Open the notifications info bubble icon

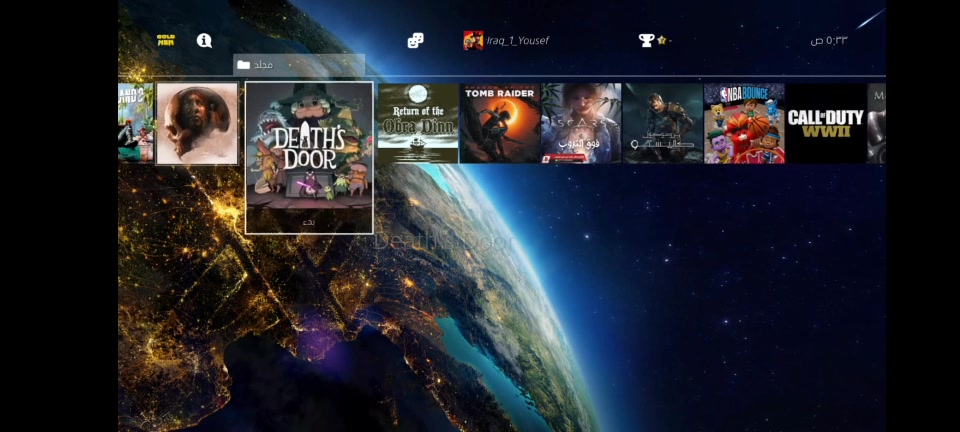(x=204, y=40)
